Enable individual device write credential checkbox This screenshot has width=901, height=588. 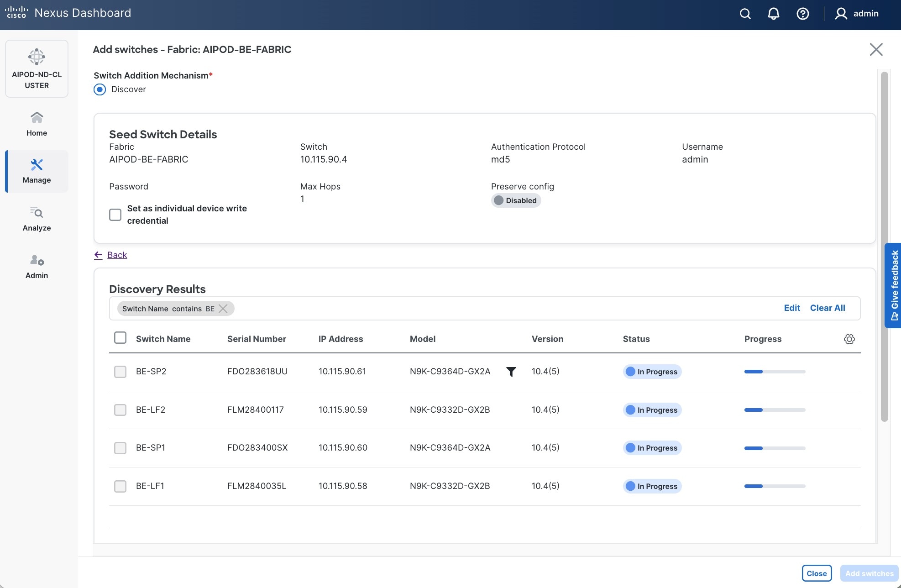coord(115,215)
